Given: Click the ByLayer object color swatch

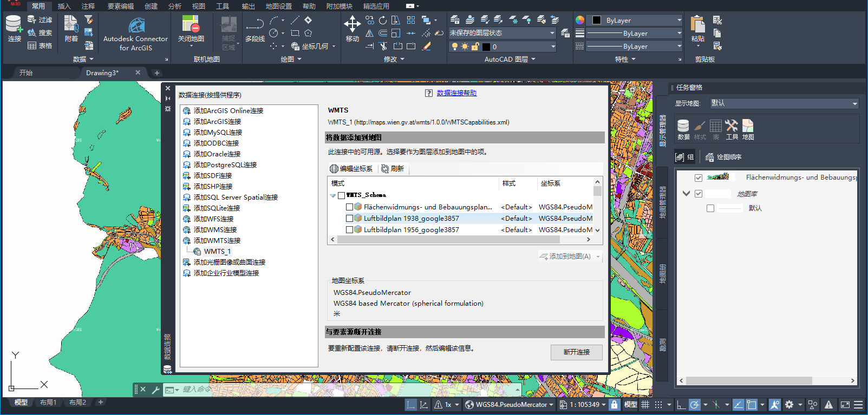Looking at the screenshot, I should (x=597, y=21).
